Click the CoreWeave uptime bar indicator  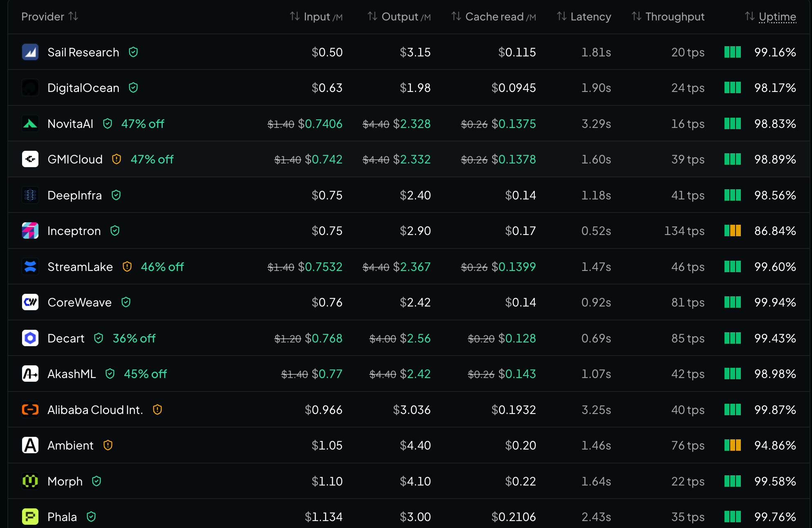[x=733, y=302]
